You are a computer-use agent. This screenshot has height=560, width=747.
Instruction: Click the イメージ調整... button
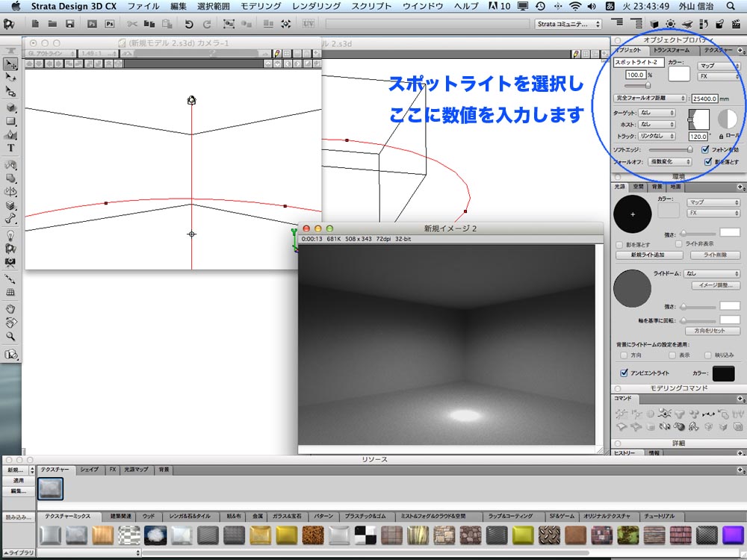click(x=716, y=285)
